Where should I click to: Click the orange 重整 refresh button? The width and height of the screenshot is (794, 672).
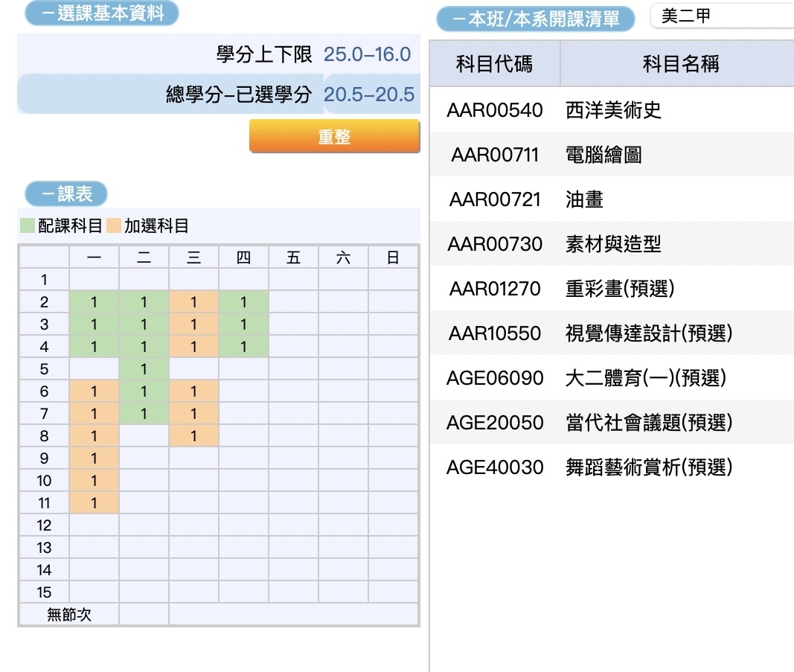tap(334, 136)
